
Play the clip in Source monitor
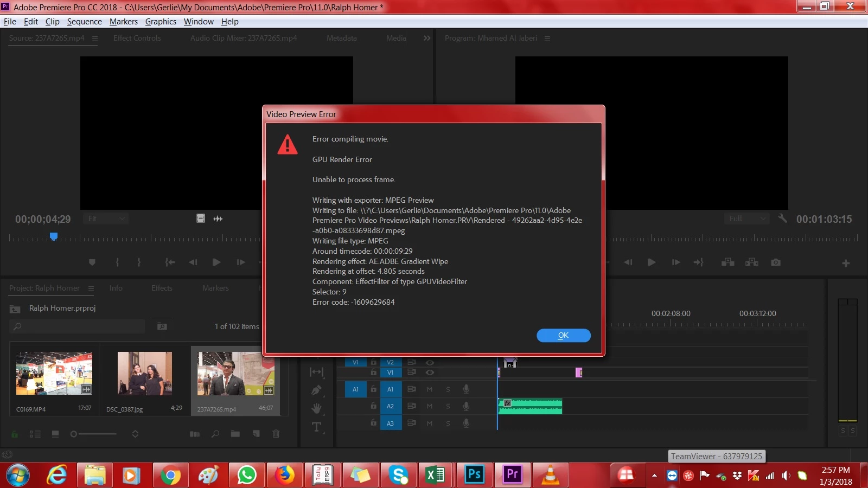[x=216, y=262]
